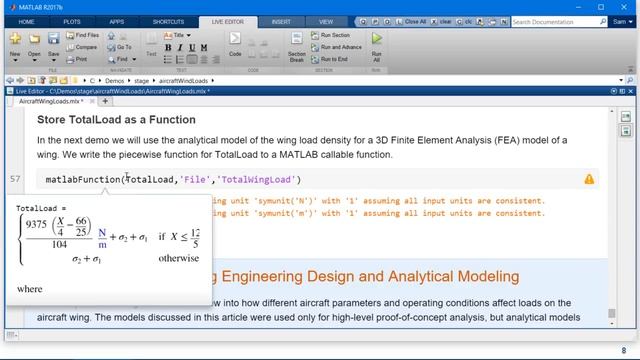Switch to the INSERT tab

(281, 22)
